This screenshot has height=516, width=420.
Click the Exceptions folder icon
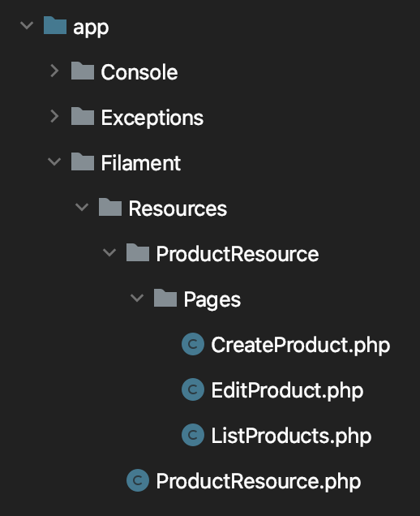[x=83, y=116]
